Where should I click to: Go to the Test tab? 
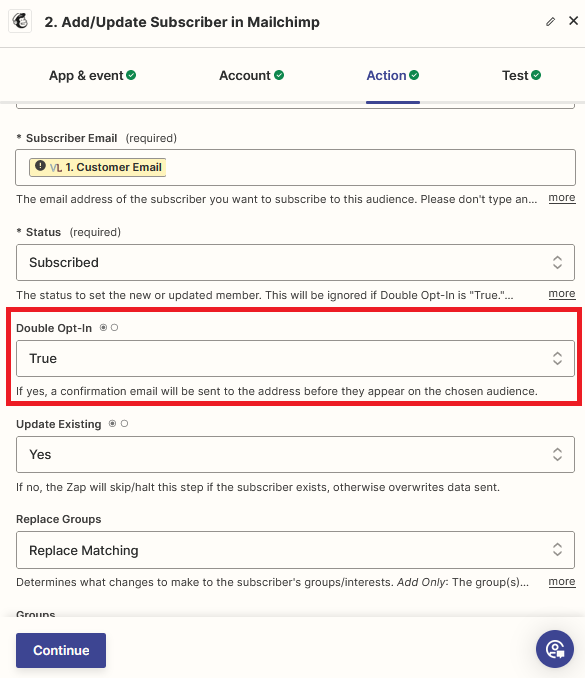click(x=521, y=76)
